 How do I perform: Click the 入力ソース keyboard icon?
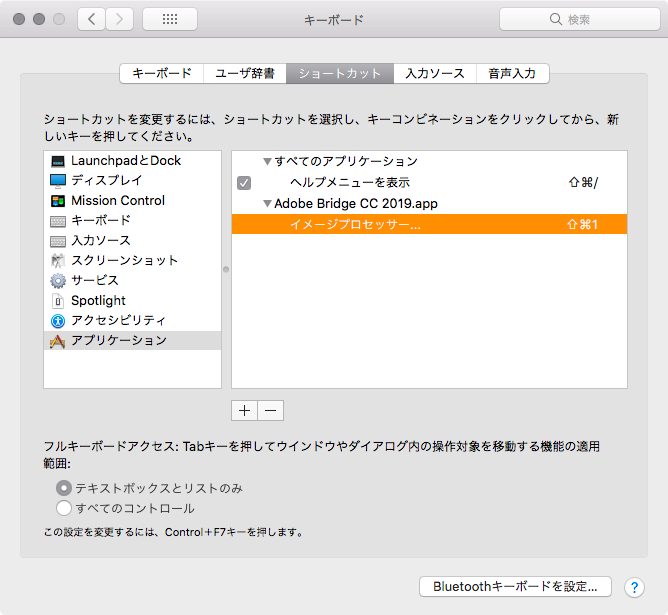coord(58,241)
